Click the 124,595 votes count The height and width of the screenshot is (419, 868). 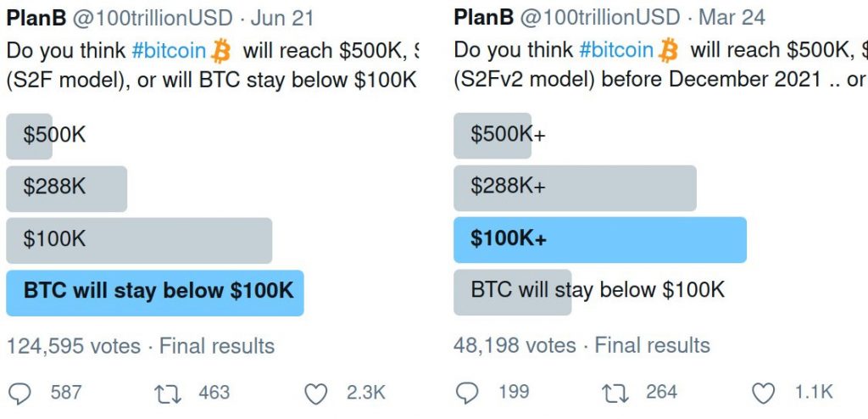73,346
